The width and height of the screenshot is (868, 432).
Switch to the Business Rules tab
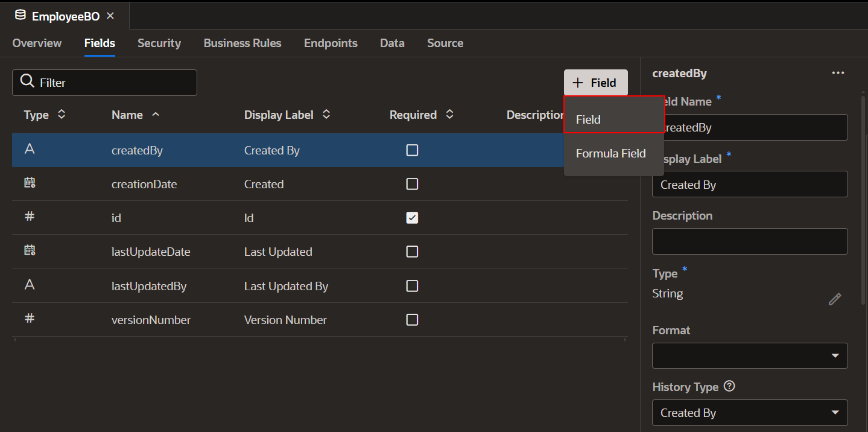click(242, 43)
